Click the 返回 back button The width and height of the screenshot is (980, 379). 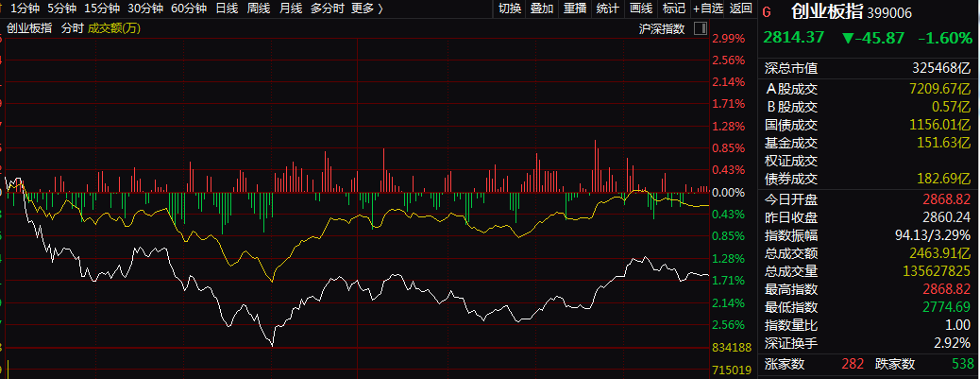[x=741, y=9]
